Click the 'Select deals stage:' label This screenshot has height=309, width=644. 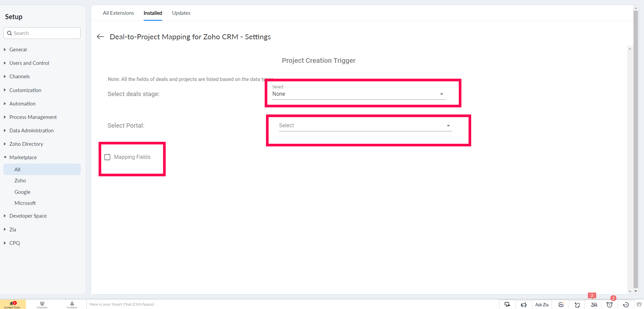[134, 94]
